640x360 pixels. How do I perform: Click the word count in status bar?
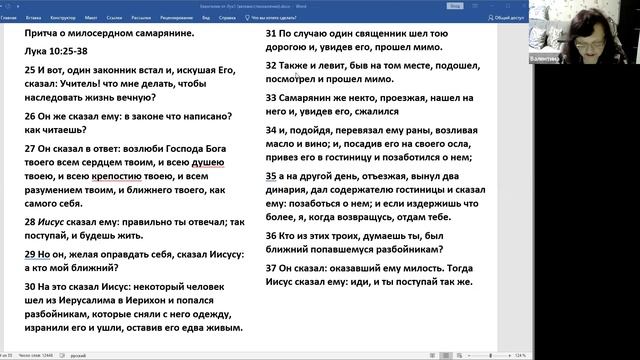[x=36, y=356]
